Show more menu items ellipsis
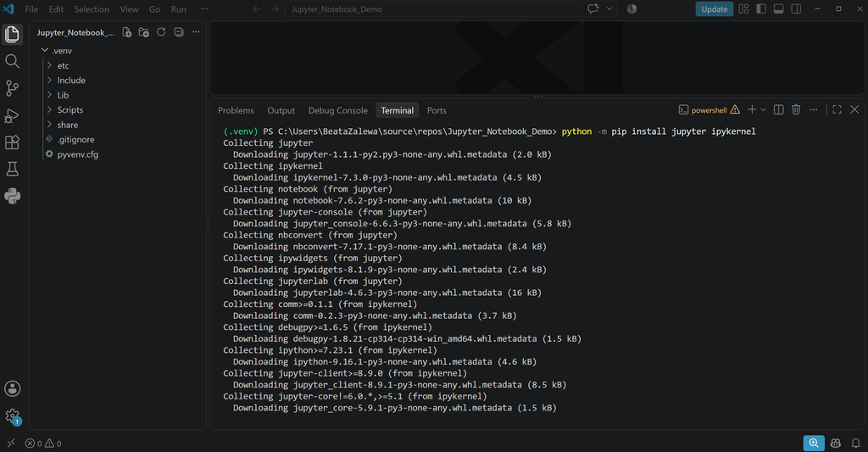 [x=204, y=8]
